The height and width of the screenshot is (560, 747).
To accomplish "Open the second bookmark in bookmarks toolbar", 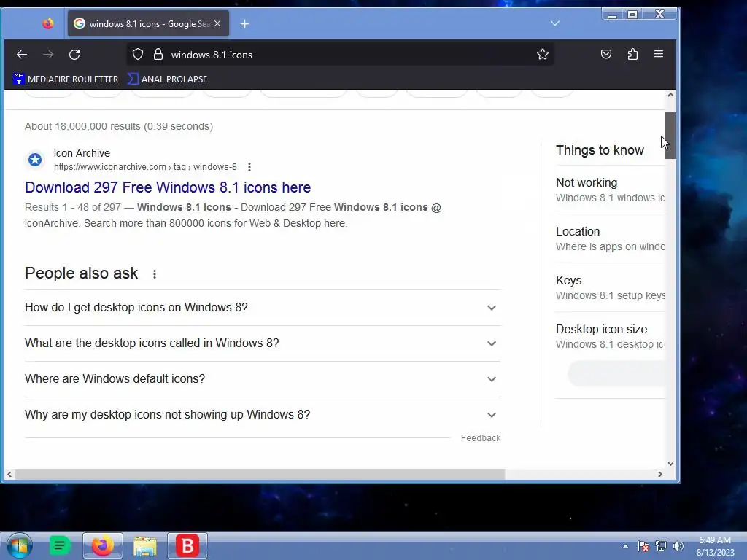I will click(168, 79).
